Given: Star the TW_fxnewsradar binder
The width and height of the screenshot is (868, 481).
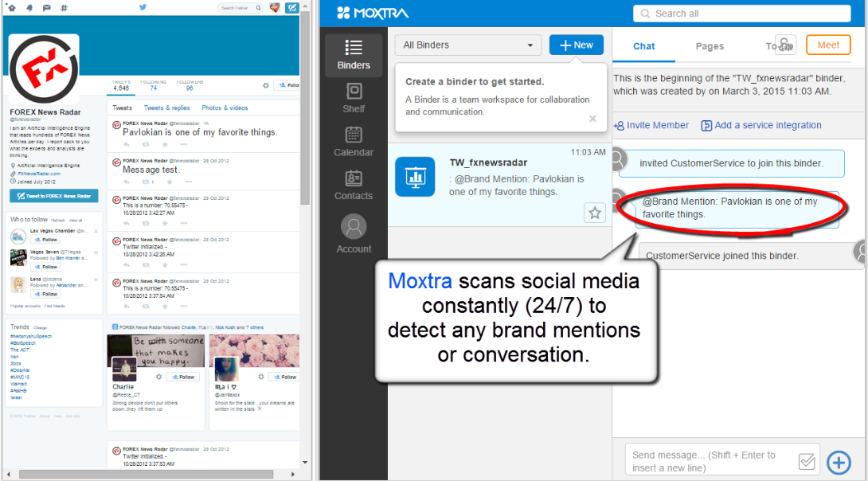Looking at the screenshot, I should (595, 213).
